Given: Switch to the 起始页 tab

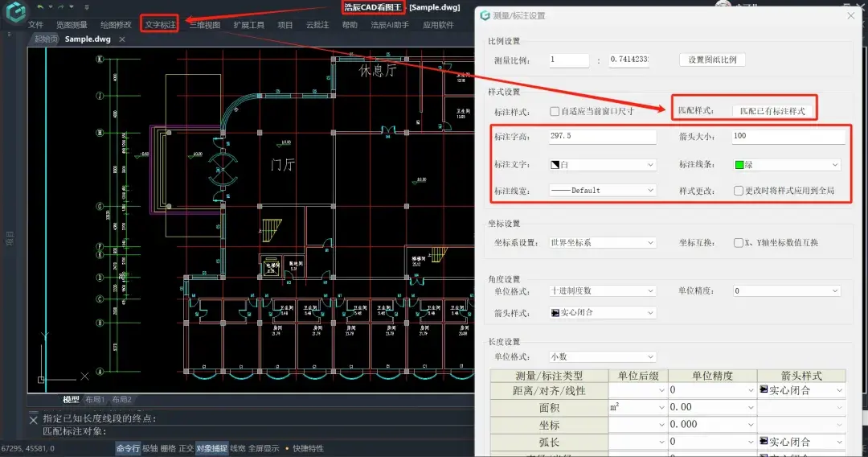Looking at the screenshot, I should 45,39.
